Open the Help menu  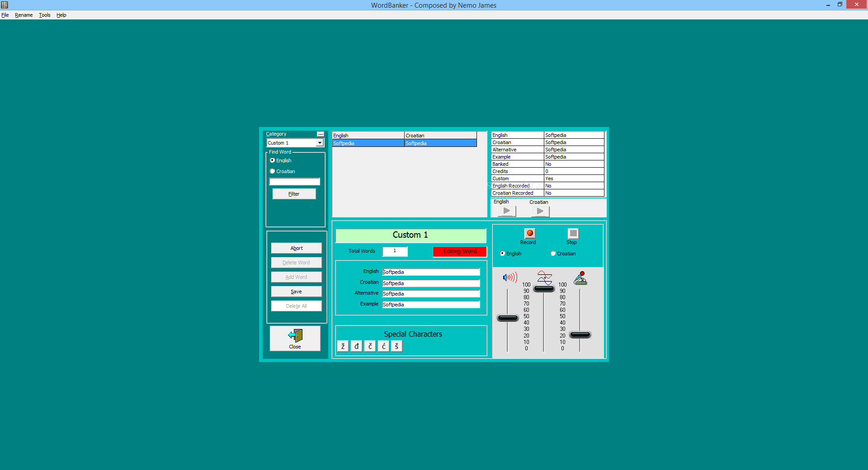click(61, 15)
